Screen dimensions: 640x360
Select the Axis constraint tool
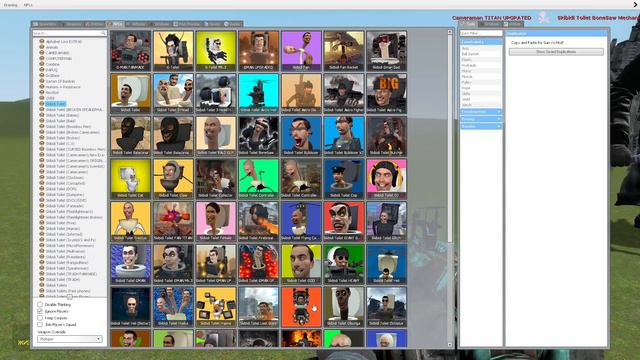coord(481,48)
